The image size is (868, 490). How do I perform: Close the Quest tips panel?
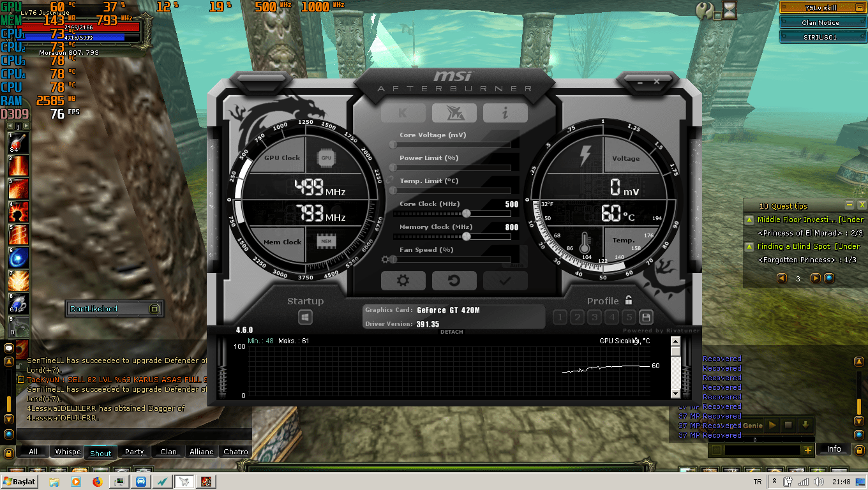[862, 205]
